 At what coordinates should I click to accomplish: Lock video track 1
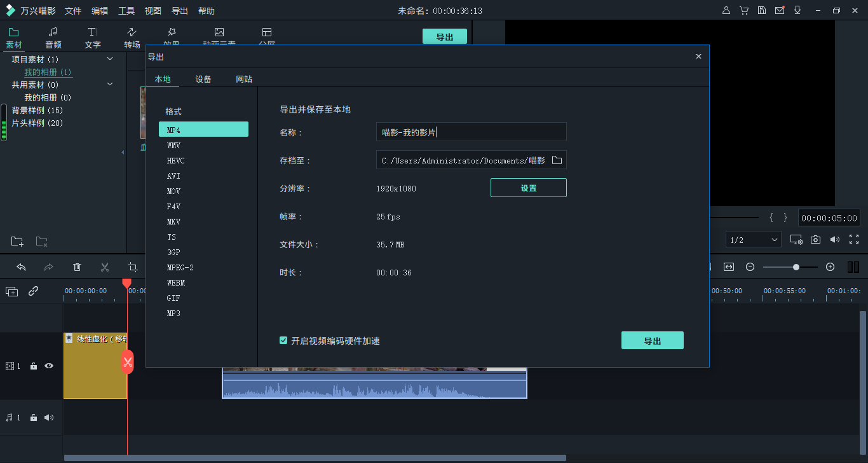coord(33,366)
